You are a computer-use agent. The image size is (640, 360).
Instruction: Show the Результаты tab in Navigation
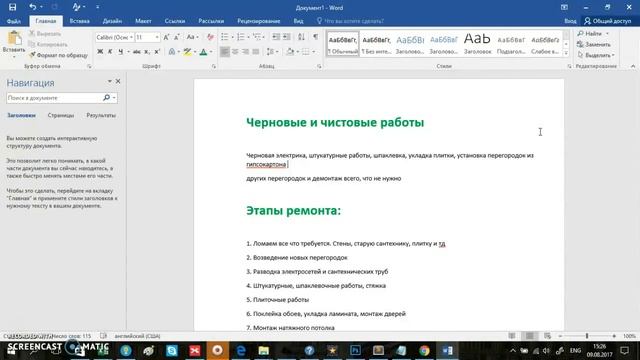(x=101, y=116)
